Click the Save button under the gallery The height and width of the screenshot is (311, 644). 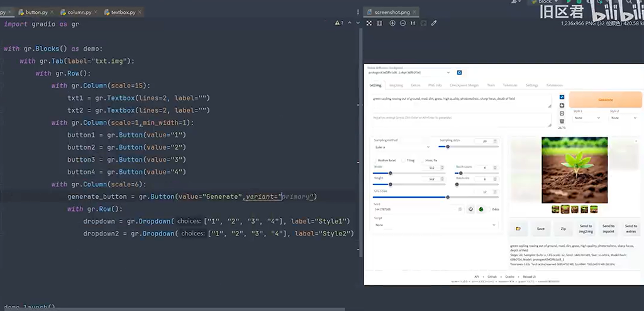click(541, 229)
